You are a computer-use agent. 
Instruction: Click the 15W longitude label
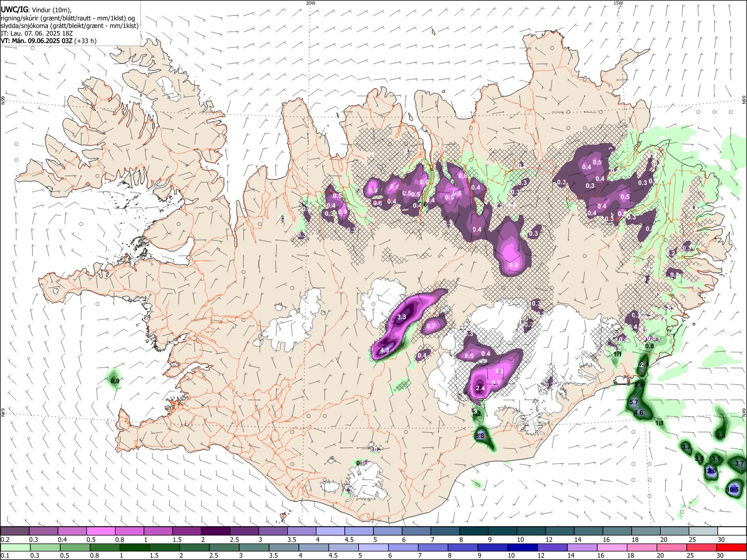(618, 3)
